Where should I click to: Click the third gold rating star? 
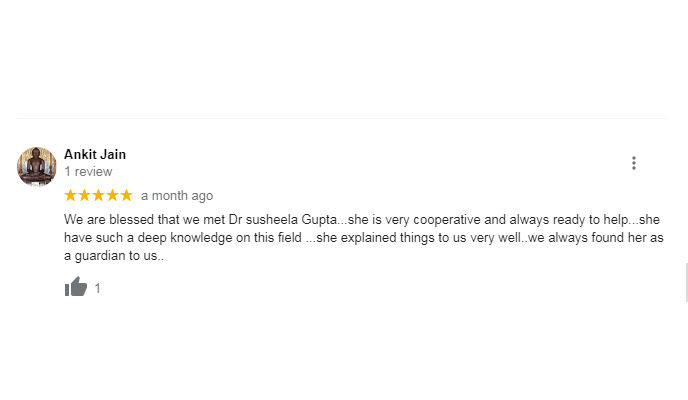(98, 195)
